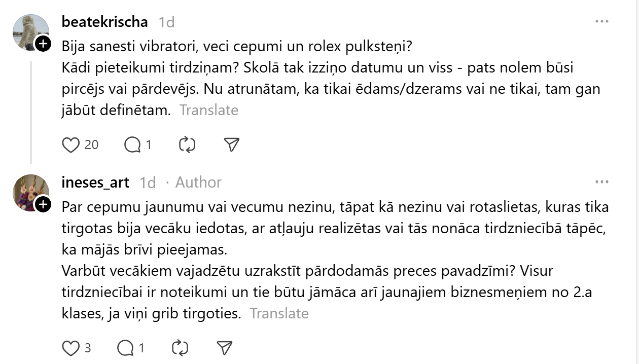Translate beatekrischa's comment
Image resolution: width=639 pixels, height=364 pixels.
pyautogui.click(x=208, y=110)
